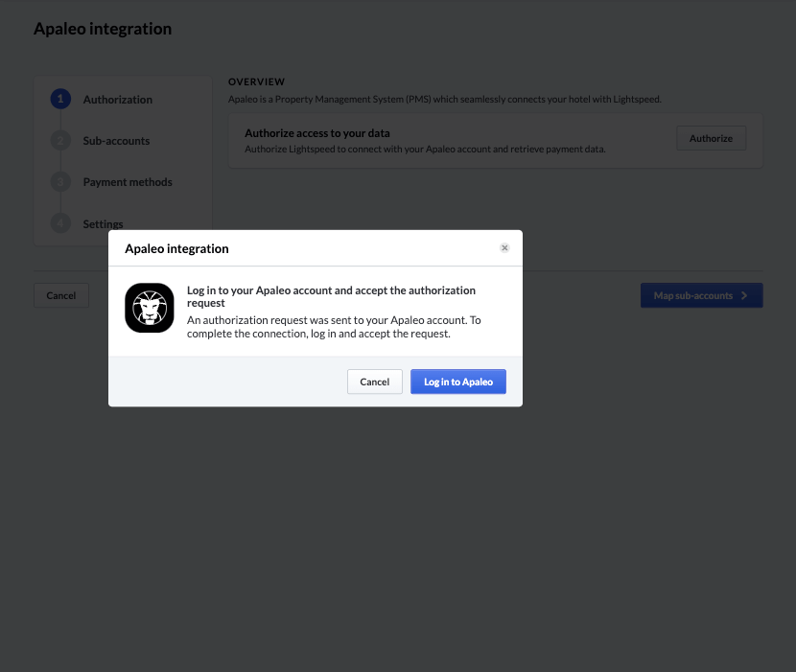Close the Apaleo integration dialog with the X
796x672 pixels.
(504, 247)
